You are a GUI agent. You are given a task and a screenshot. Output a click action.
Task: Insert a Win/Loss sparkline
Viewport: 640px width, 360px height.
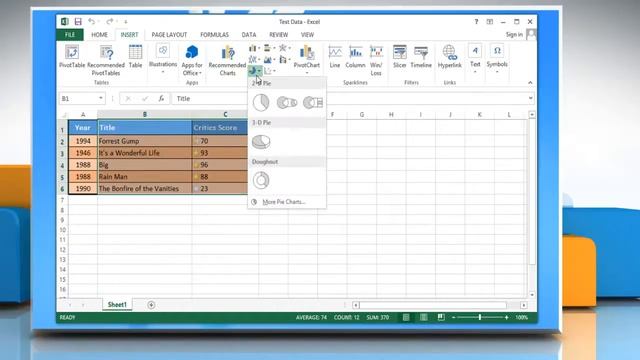pyautogui.click(x=376, y=60)
